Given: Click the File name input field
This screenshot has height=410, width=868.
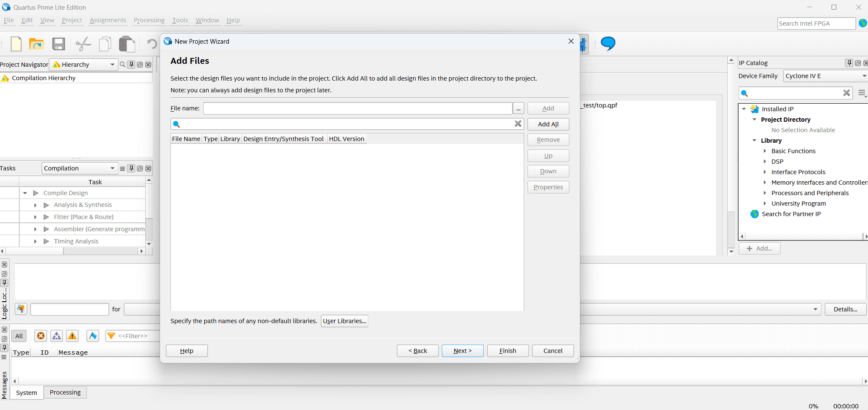Looking at the screenshot, I should 357,108.
